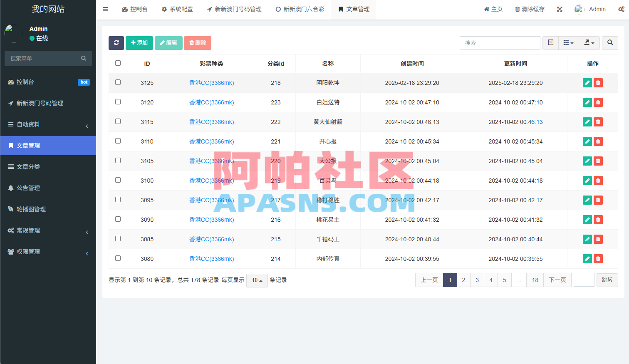Go to page 2 of the table

coord(463,280)
